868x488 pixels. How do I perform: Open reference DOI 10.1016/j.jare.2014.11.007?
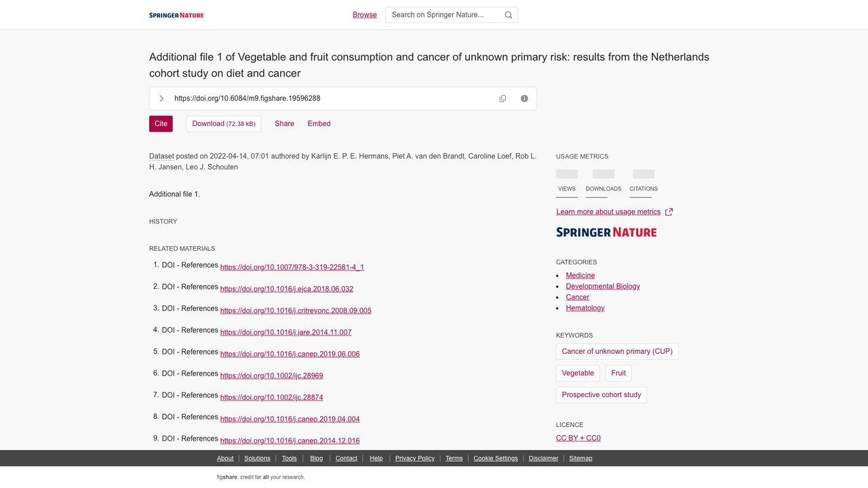coord(286,332)
